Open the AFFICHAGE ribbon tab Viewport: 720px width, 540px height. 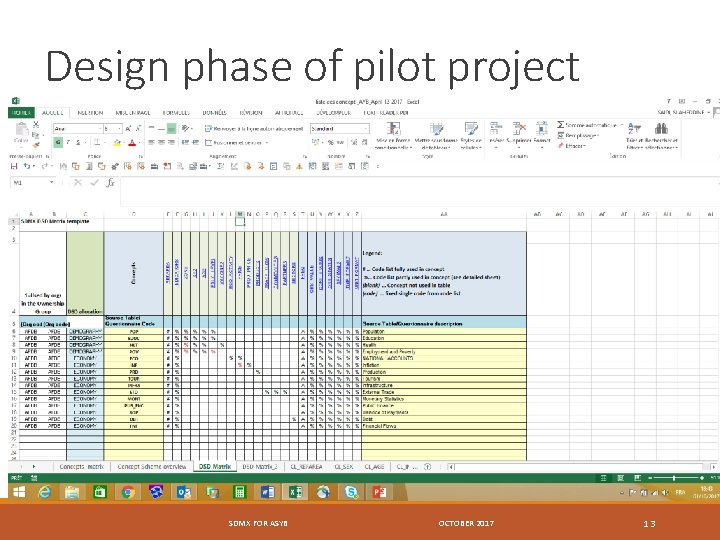[x=289, y=112]
